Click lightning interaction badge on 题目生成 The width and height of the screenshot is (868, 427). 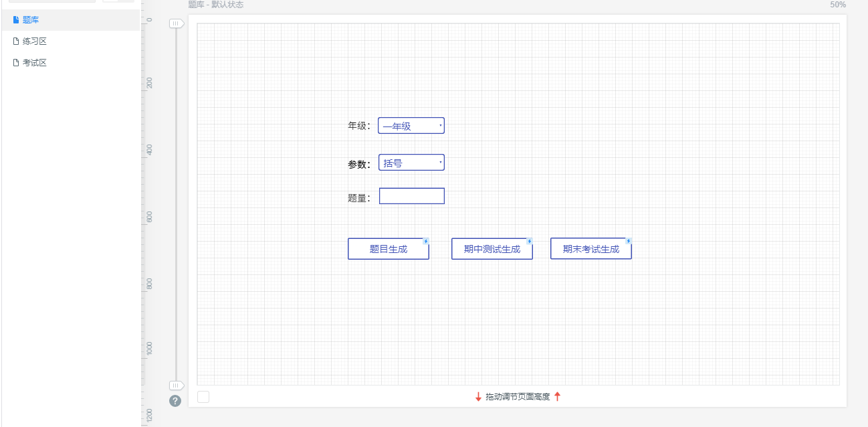click(x=426, y=241)
